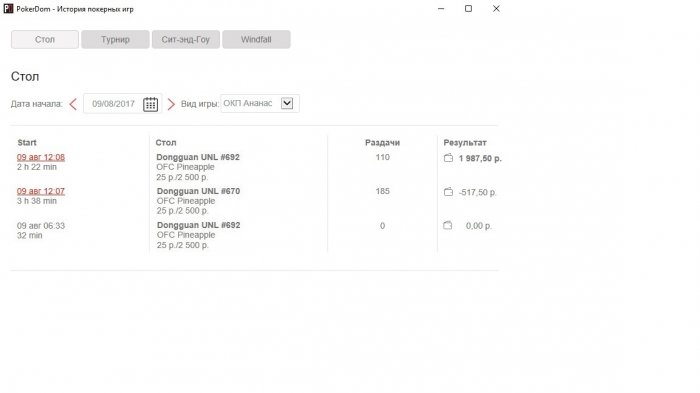Open session link 09 авг 12:08
Viewport: 700px width, 393px height.
(x=41, y=157)
